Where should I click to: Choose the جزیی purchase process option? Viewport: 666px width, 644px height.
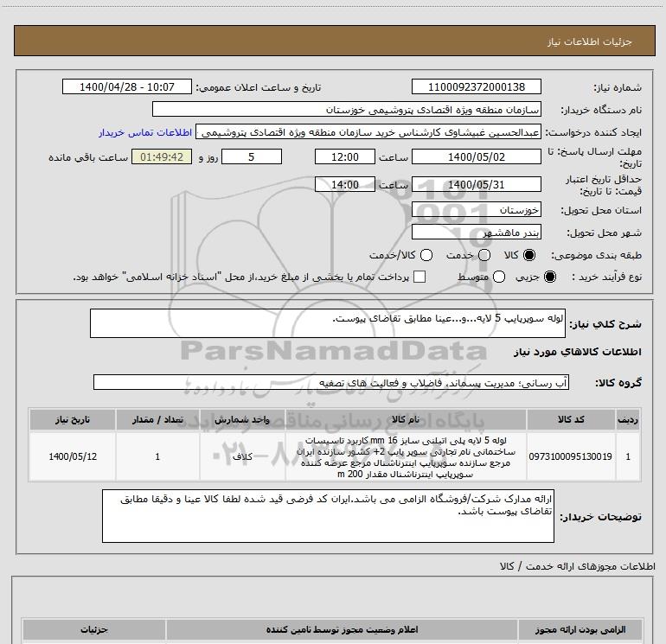(x=549, y=277)
